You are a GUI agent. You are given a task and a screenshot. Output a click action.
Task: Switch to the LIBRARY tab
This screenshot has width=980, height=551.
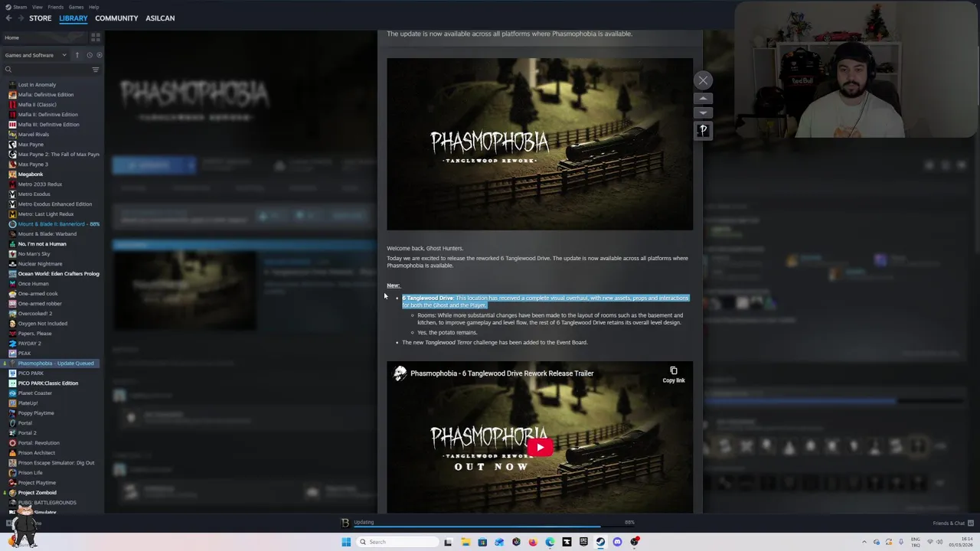pos(73,18)
